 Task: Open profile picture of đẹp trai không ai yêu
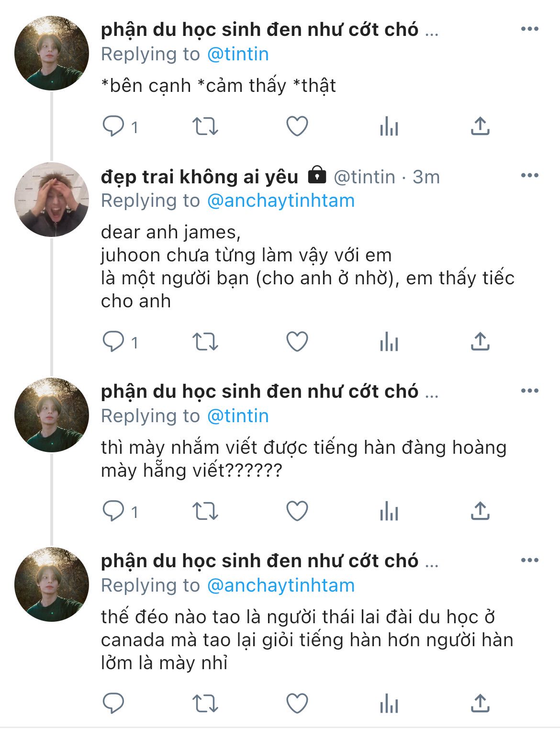[x=52, y=200]
